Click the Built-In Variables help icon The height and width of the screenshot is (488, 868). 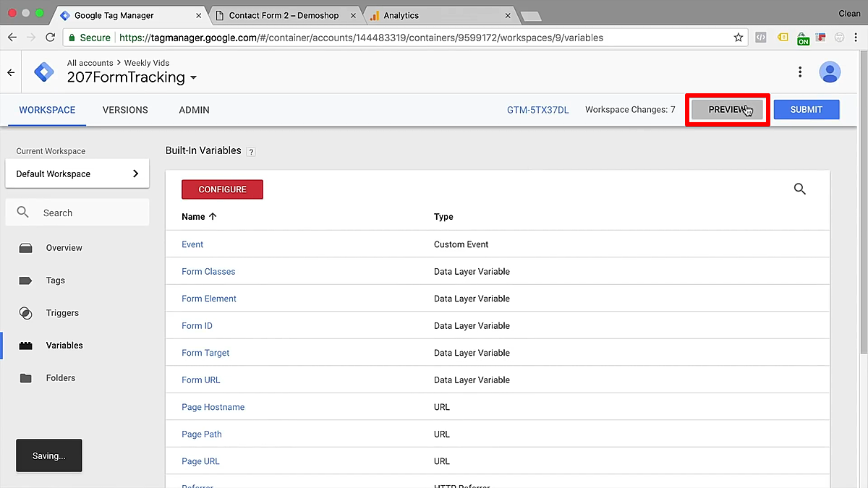251,152
